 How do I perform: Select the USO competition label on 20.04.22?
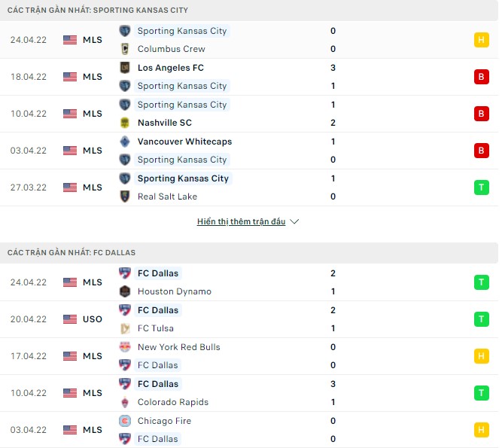(x=93, y=319)
